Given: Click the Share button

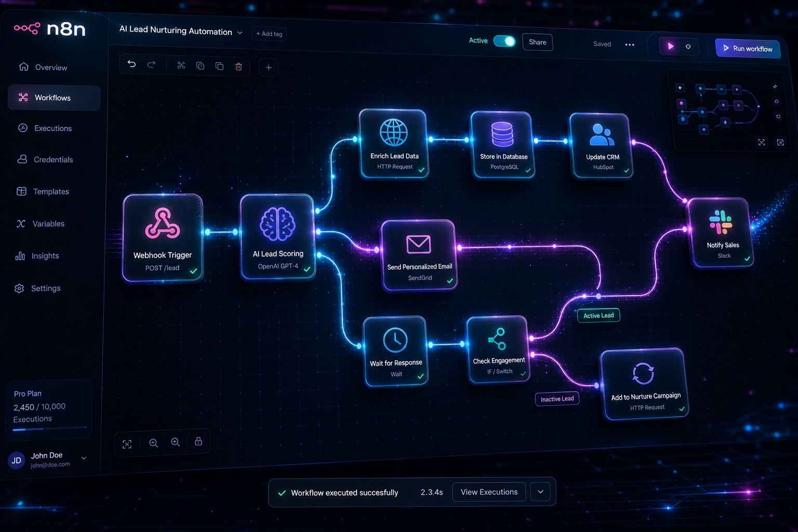Looking at the screenshot, I should pos(537,42).
